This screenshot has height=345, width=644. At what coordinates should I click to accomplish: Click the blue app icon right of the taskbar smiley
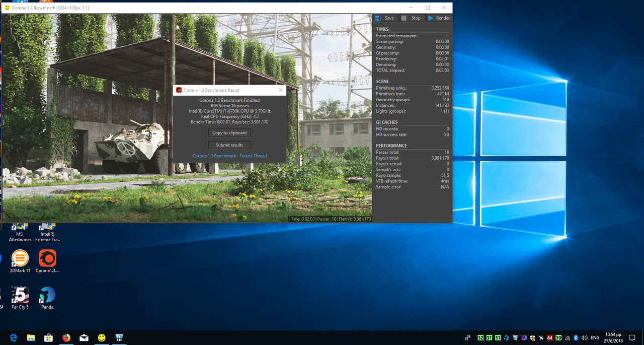point(119,337)
